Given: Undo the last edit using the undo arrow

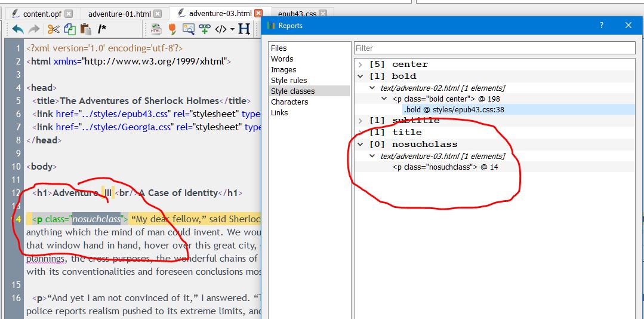Looking at the screenshot, I should click(18, 29).
